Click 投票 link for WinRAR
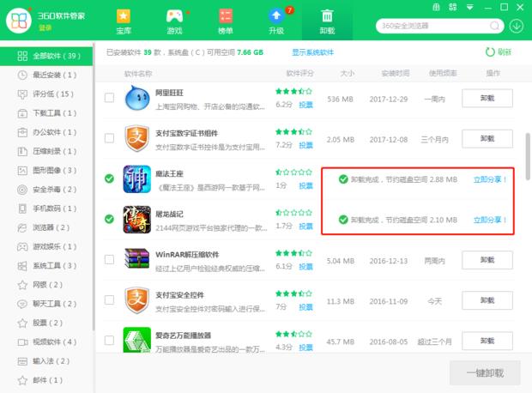This screenshot has width=532, height=393. coord(305,267)
